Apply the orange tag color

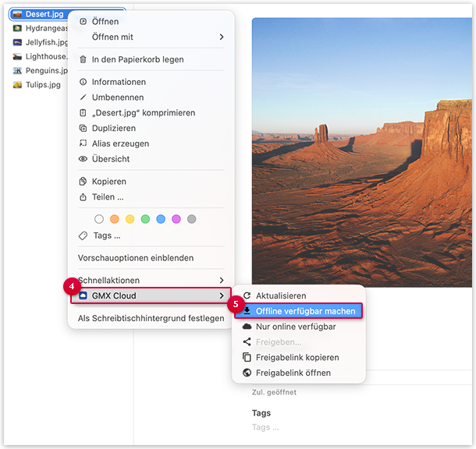(115, 219)
